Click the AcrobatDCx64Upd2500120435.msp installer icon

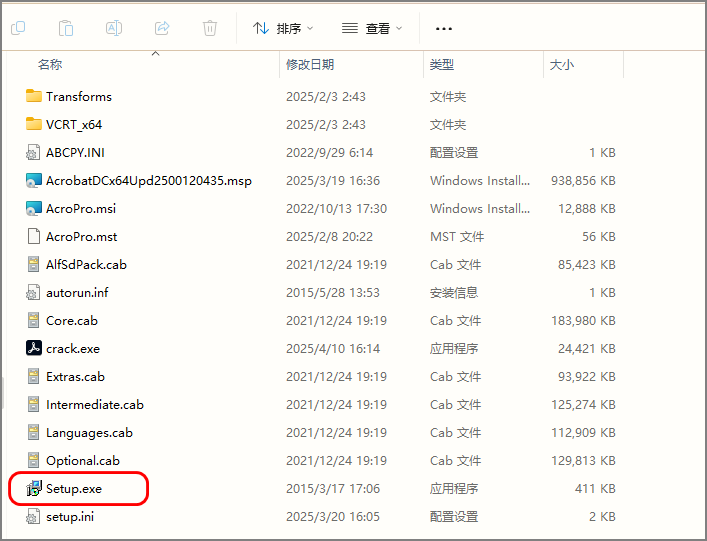click(34, 180)
